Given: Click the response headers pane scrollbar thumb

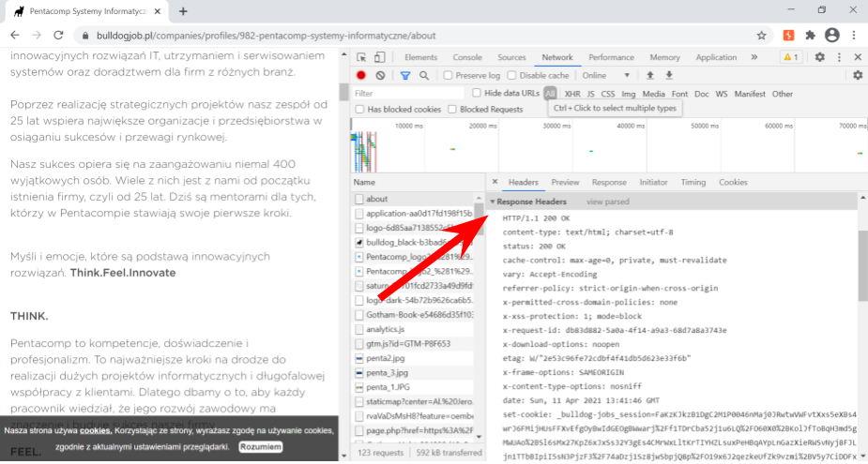Looking at the screenshot, I should pos(863,265).
